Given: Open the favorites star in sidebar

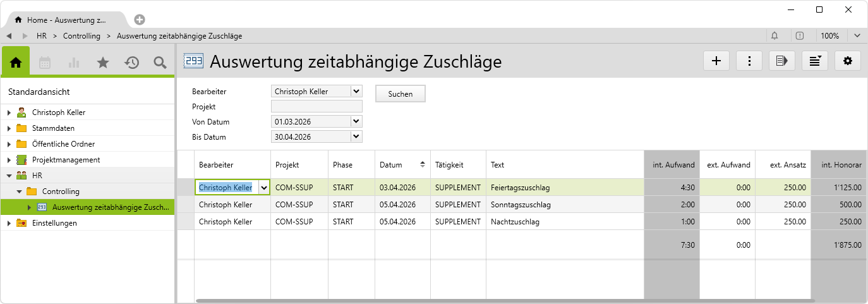Looking at the screenshot, I should tap(103, 62).
